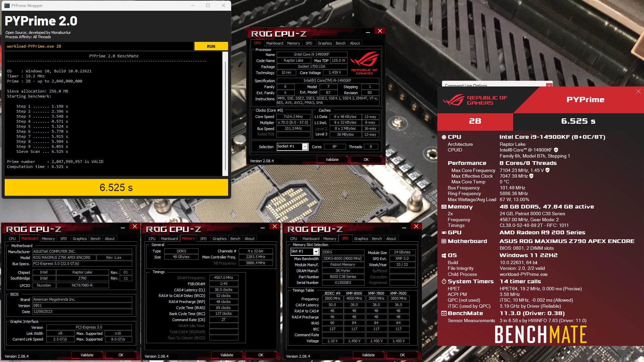Open Bench tab in top CPU-Z window
The width and height of the screenshot is (644, 362).
pyautogui.click(x=340, y=43)
